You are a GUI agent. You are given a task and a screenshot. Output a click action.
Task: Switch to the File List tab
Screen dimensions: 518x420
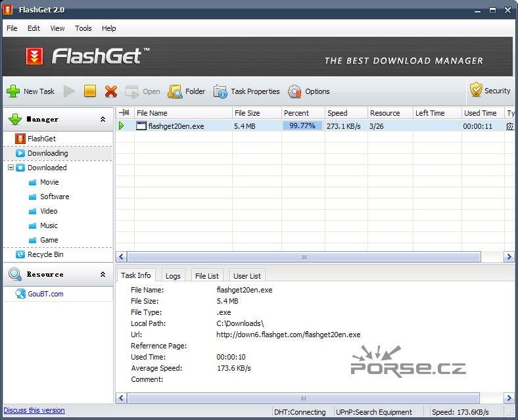coord(207,275)
